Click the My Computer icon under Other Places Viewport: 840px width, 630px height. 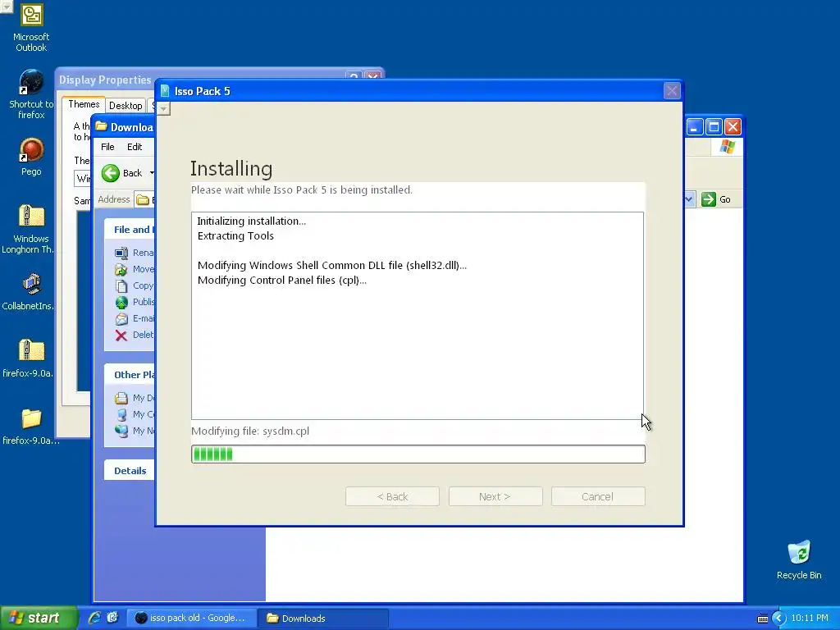[x=121, y=414]
